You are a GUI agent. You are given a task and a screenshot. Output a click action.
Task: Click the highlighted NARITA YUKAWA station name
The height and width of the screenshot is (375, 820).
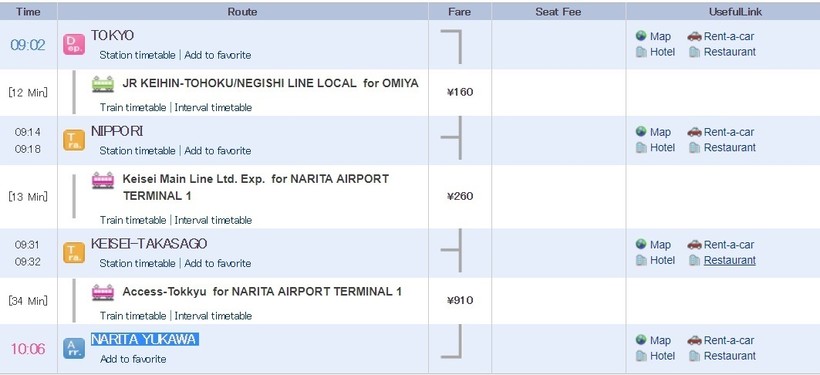145,339
